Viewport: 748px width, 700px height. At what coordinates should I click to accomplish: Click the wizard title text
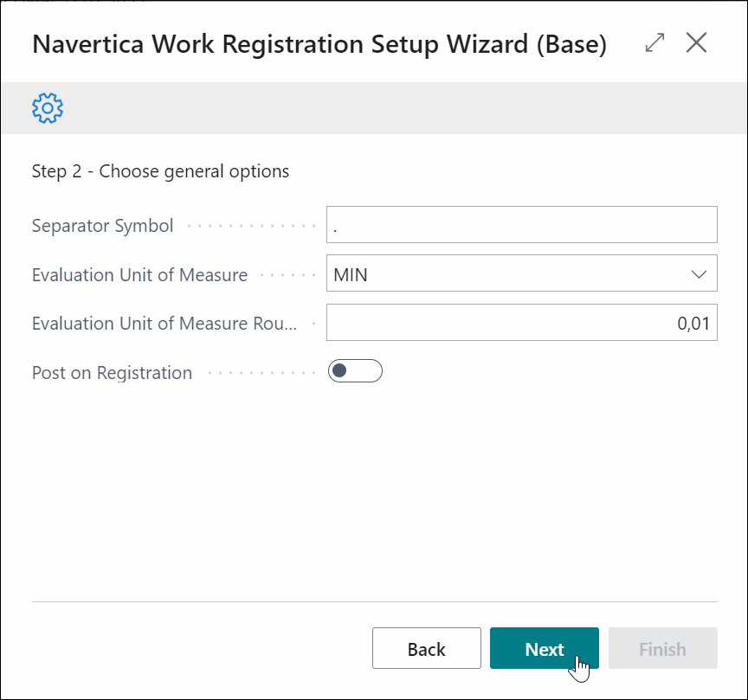pyautogui.click(x=319, y=44)
